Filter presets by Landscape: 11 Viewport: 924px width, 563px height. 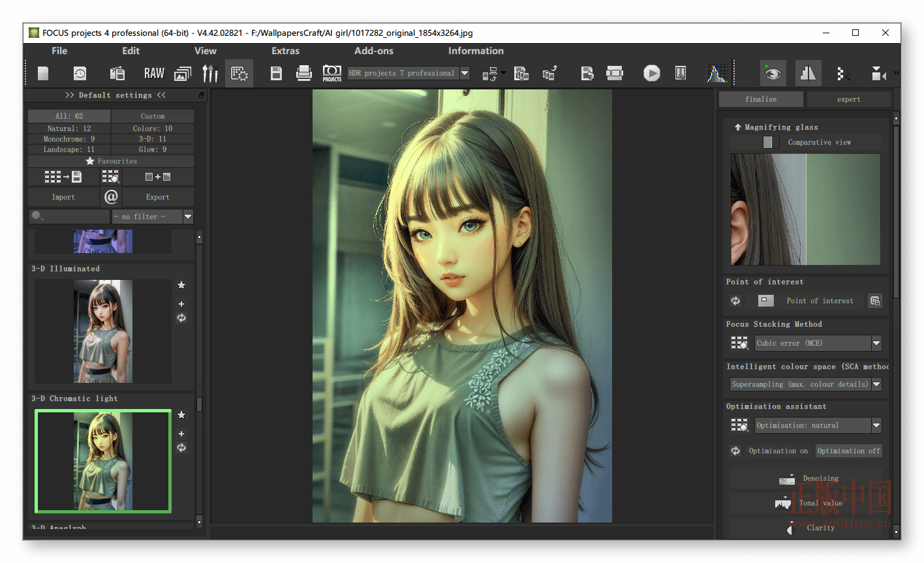(x=69, y=149)
